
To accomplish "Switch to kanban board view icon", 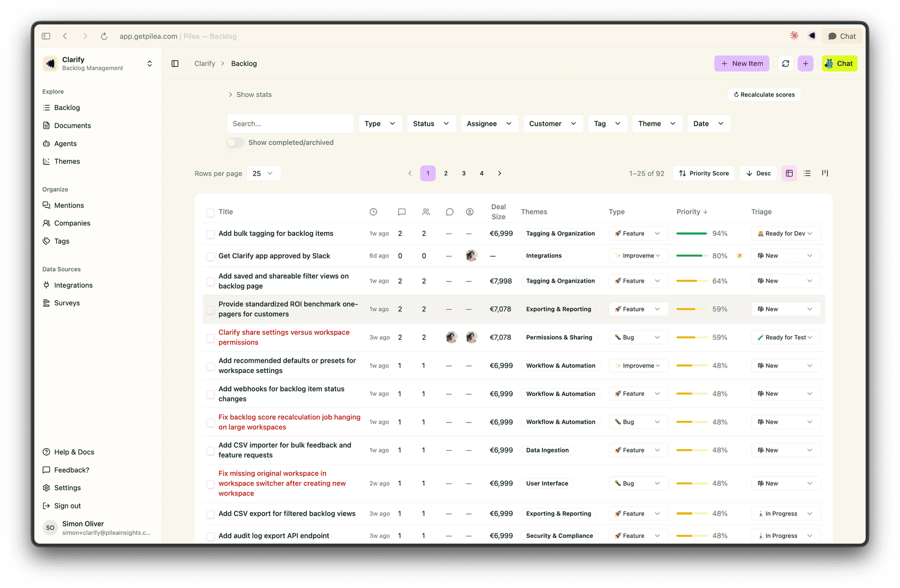I will click(825, 173).
